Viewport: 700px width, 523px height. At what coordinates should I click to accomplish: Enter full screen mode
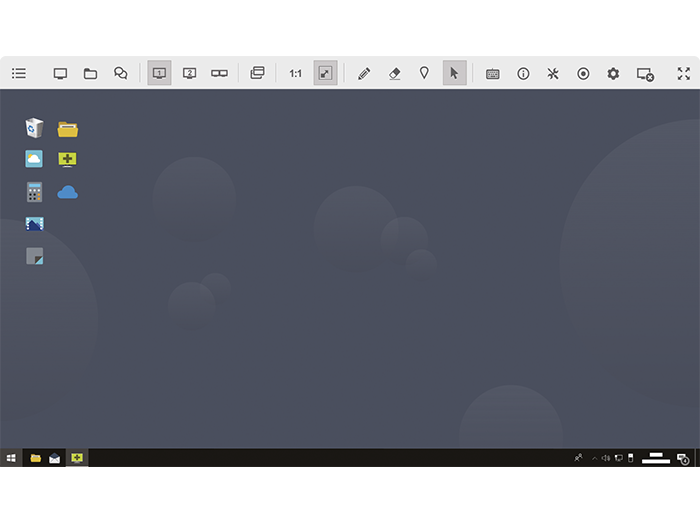click(683, 73)
